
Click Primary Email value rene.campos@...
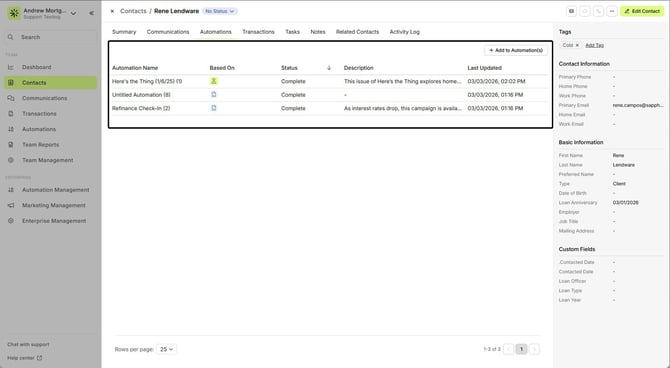point(638,105)
